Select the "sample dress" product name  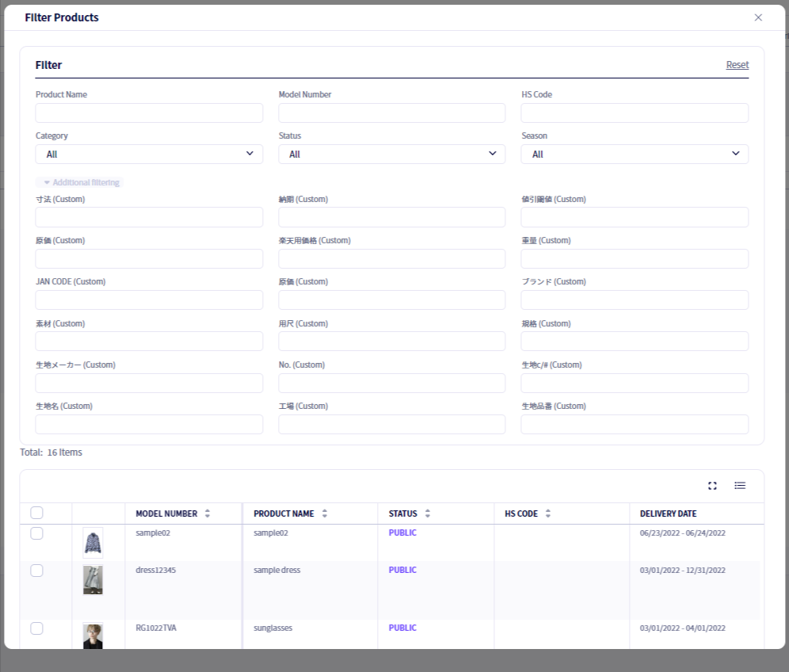[x=276, y=571]
